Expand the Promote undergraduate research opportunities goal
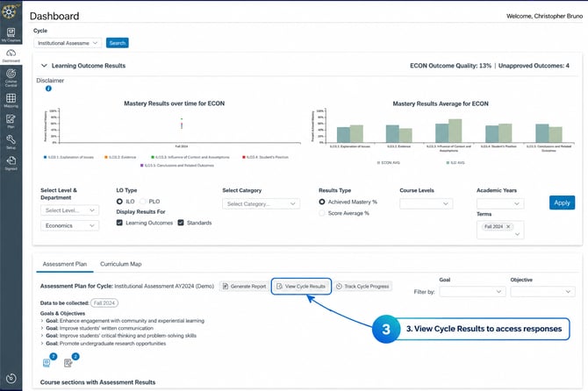Viewport: 588px width, 391px height. [42, 344]
